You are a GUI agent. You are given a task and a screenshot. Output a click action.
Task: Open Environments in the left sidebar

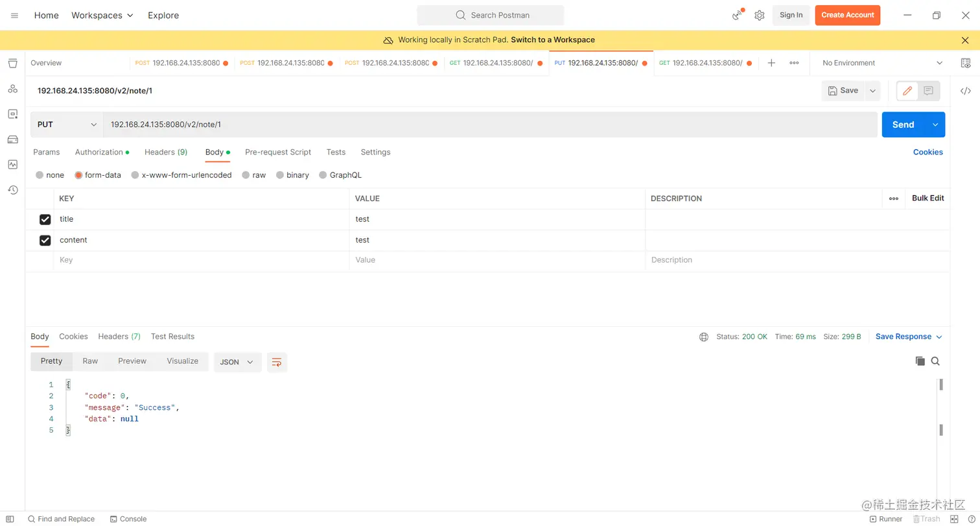pyautogui.click(x=12, y=114)
